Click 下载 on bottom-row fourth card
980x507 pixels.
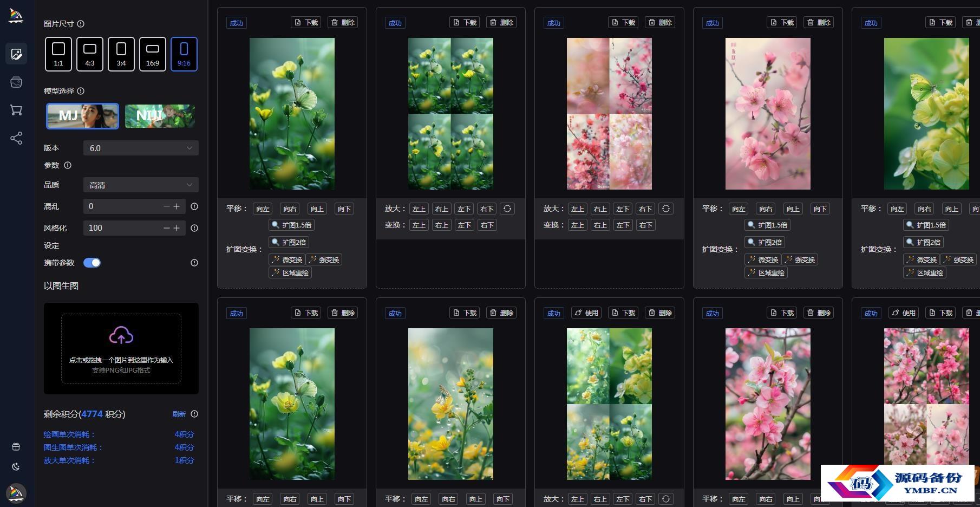coord(782,313)
